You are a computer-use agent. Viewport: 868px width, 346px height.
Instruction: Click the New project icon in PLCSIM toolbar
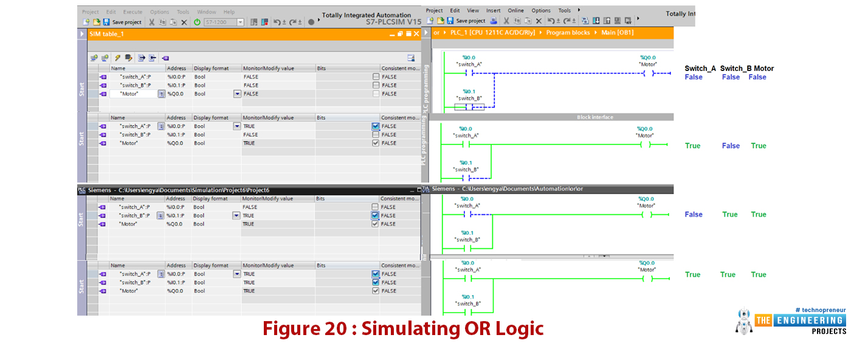(x=86, y=22)
